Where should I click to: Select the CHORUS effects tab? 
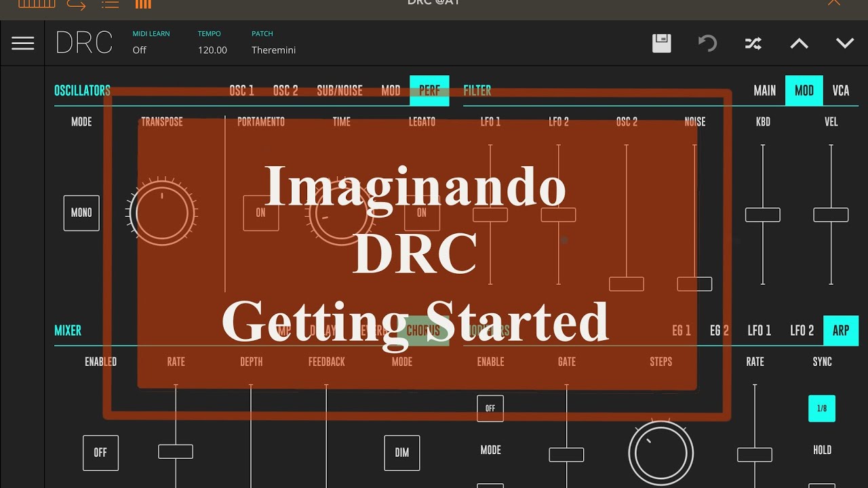pyautogui.click(x=423, y=331)
